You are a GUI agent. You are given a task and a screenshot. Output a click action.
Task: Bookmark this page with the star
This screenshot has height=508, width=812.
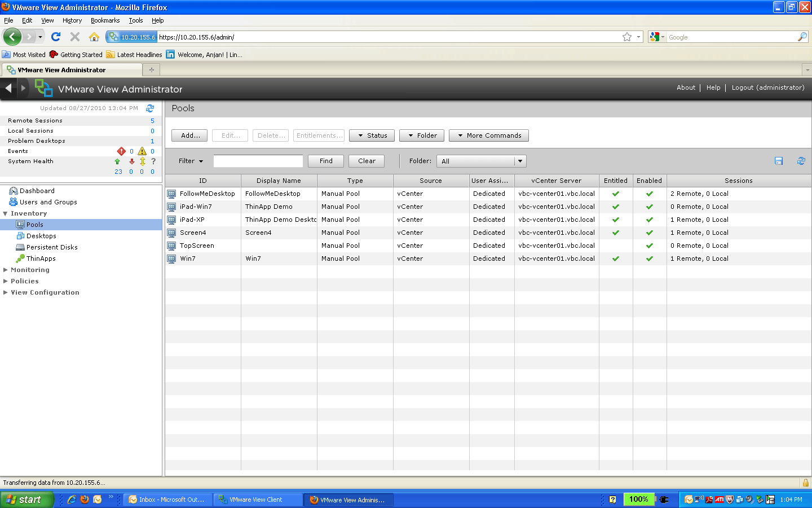(627, 37)
